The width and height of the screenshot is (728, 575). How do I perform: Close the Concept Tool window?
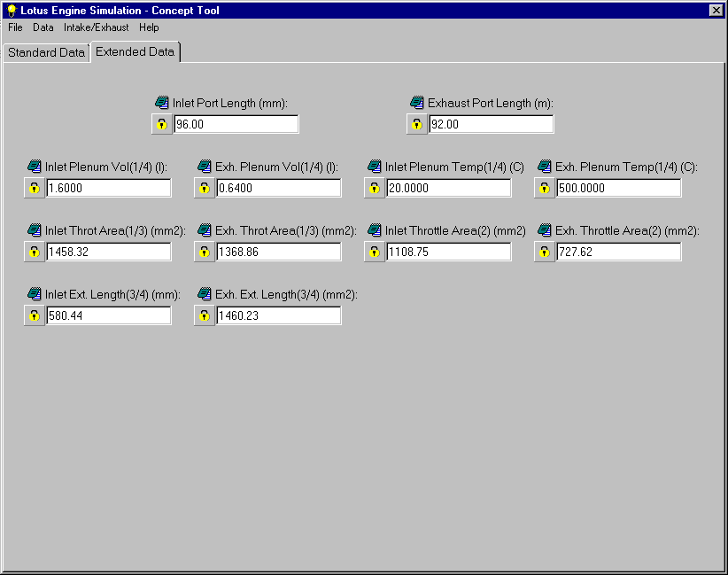click(x=716, y=11)
